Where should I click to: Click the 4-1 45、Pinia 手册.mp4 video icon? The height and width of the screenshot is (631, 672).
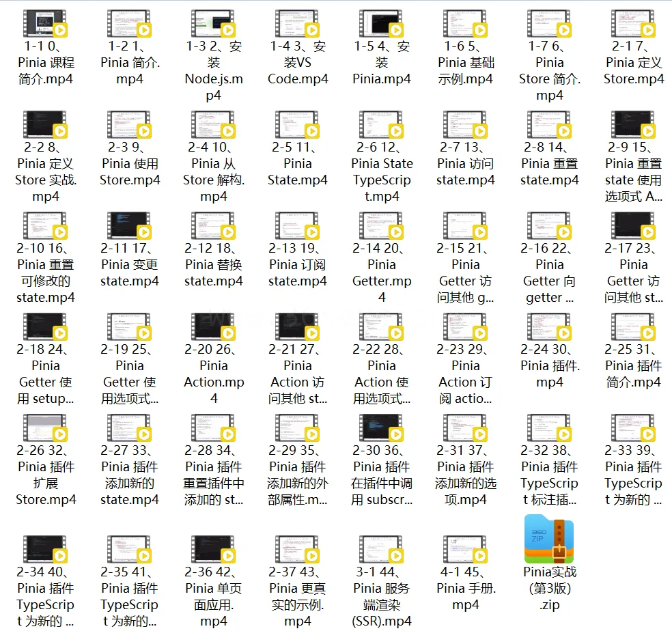(x=466, y=550)
